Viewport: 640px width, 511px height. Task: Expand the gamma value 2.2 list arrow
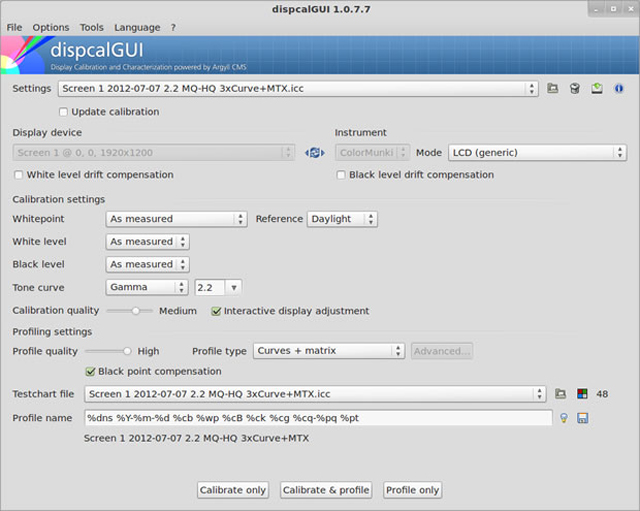pyautogui.click(x=233, y=288)
